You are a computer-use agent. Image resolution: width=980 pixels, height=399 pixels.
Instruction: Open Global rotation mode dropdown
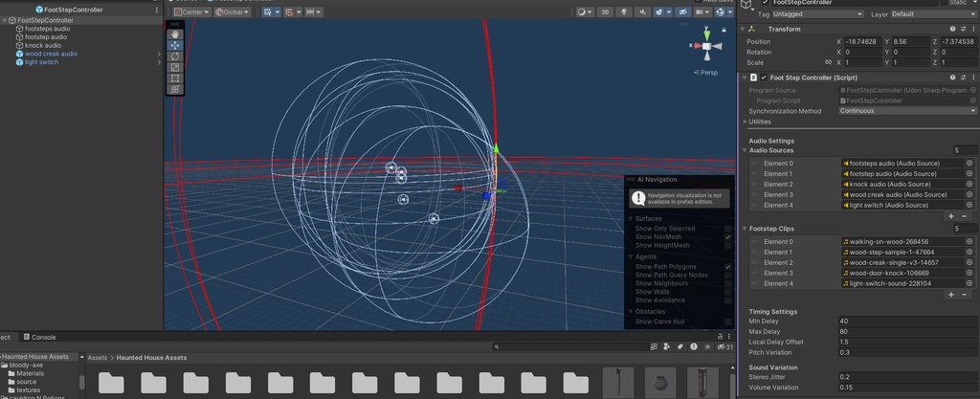tap(232, 11)
